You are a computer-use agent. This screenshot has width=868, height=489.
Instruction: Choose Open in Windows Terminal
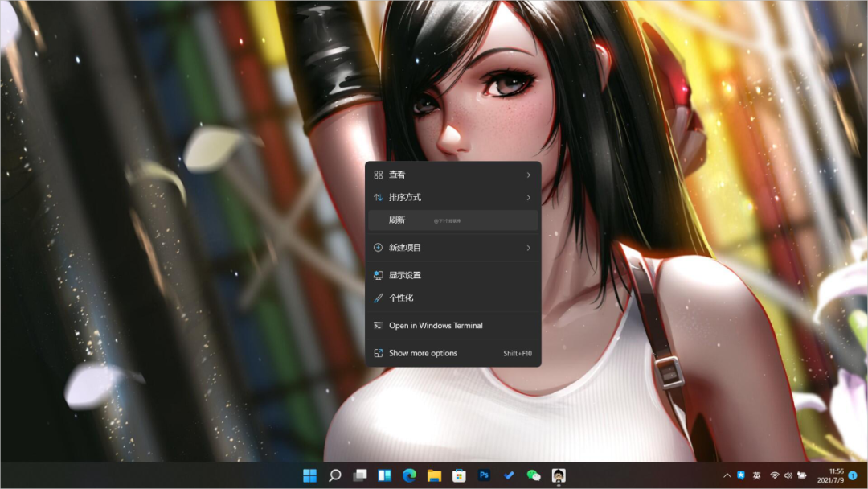[x=436, y=326]
